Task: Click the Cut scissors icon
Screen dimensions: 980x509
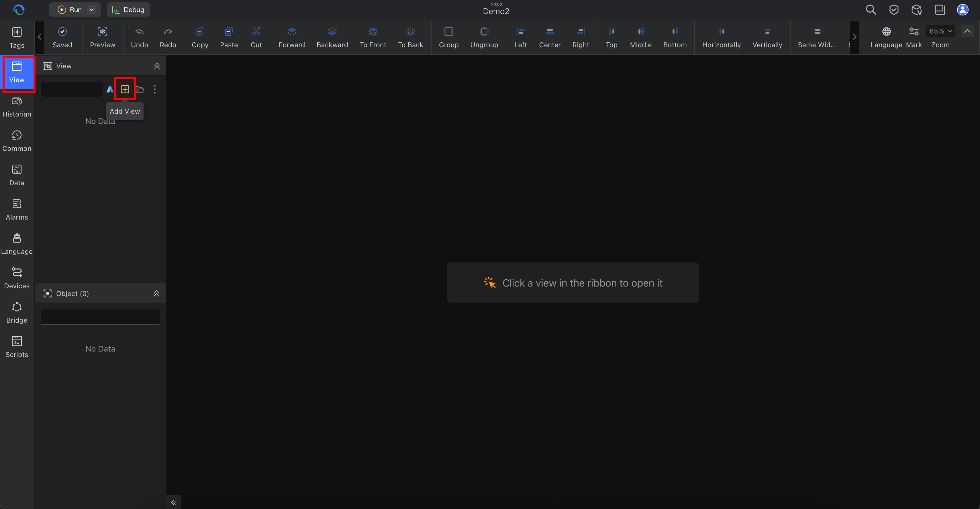Action: 256,31
